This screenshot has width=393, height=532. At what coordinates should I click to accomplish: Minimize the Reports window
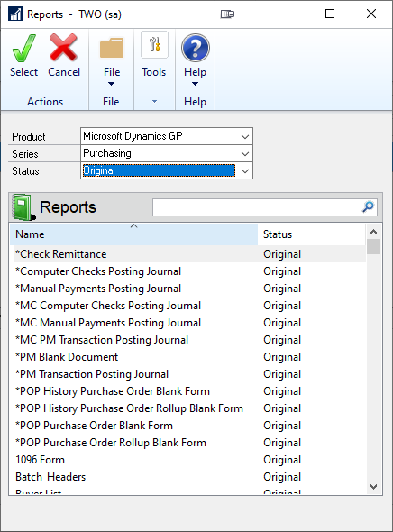pos(289,14)
